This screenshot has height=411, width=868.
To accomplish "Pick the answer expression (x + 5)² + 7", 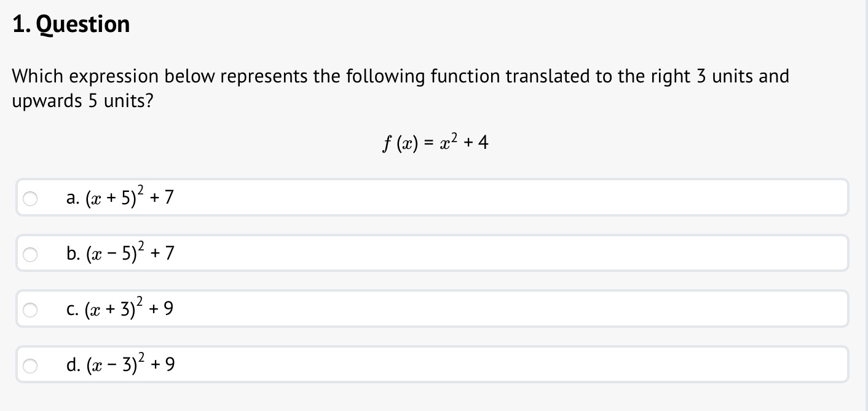I will coord(130,196).
